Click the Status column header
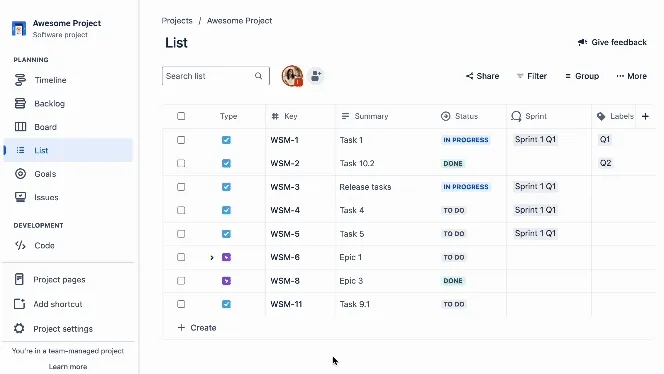 tap(459, 116)
